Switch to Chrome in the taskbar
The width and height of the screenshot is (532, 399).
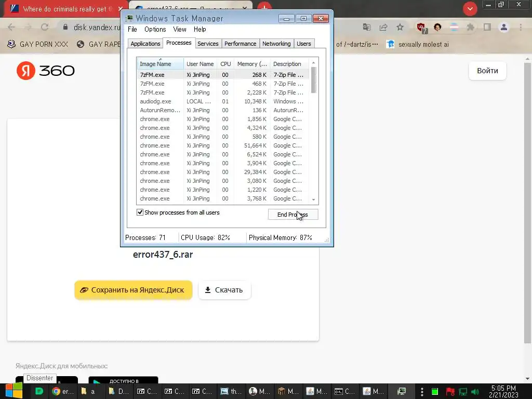pyautogui.click(x=63, y=391)
